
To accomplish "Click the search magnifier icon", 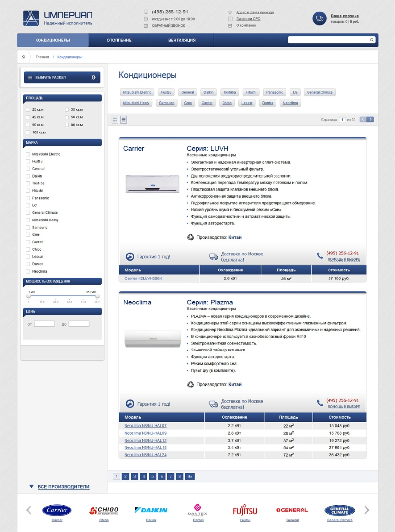I will tap(372, 40).
